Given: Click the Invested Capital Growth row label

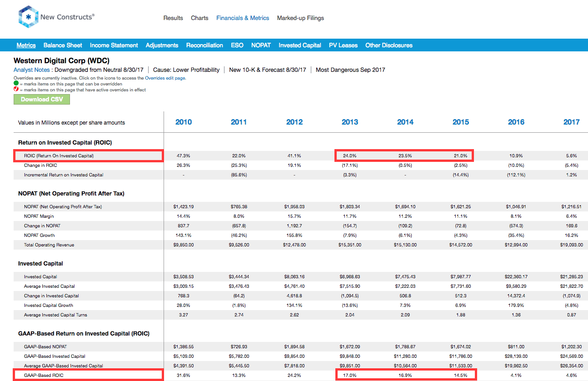Looking at the screenshot, I should pyautogui.click(x=49, y=305).
